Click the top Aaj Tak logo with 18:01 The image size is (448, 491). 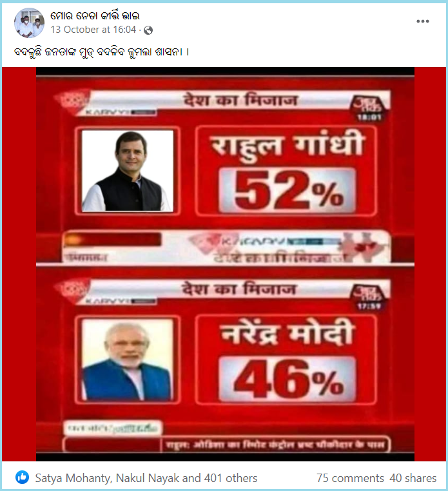[x=369, y=108]
